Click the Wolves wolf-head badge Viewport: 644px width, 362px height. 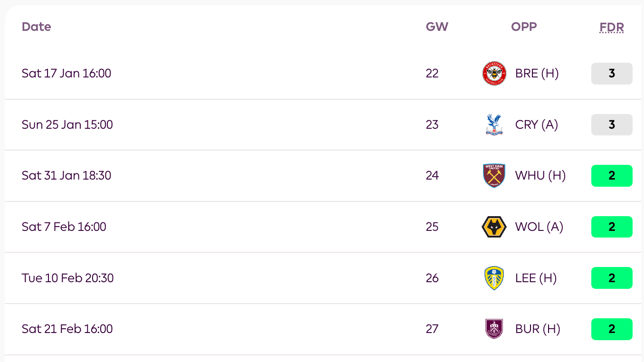[494, 227]
